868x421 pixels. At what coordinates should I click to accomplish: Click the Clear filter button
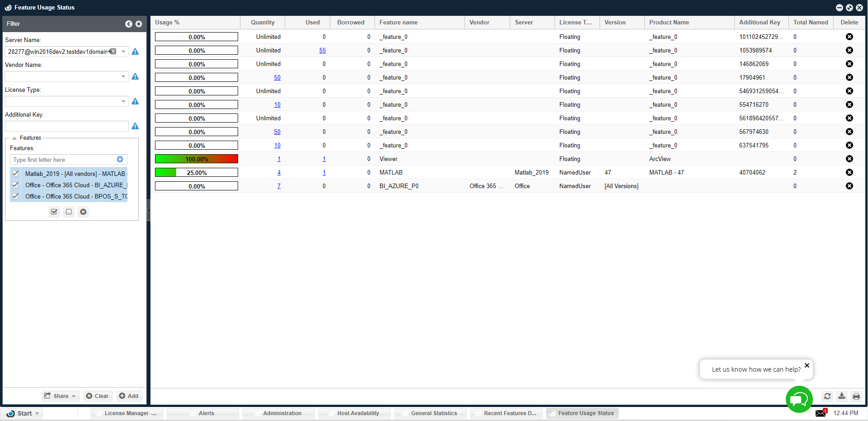click(98, 396)
